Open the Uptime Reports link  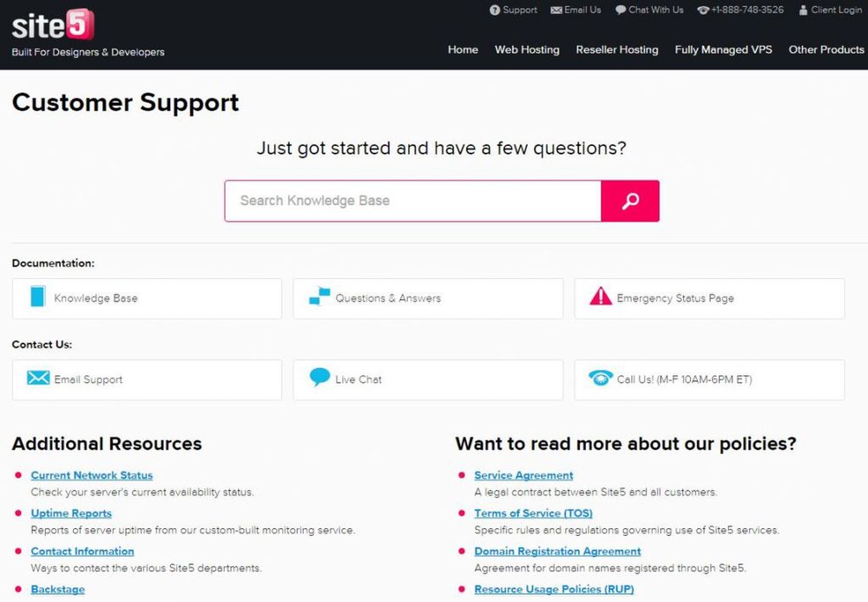(71, 513)
